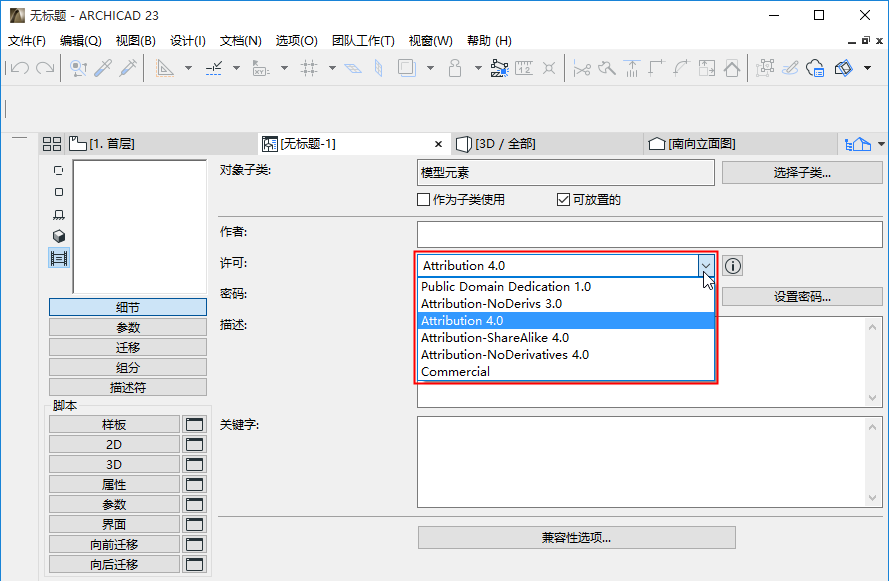
Task: Collapse the 许可 license dropdown arrow
Action: 706,265
